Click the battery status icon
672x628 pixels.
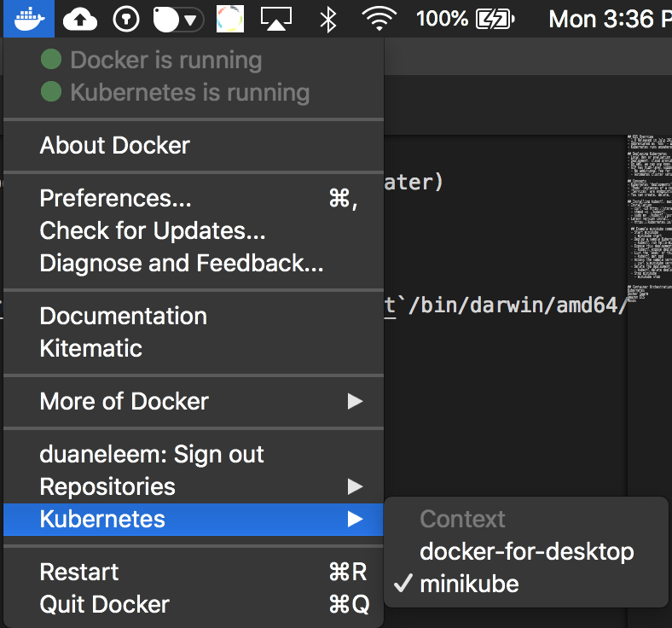coord(495,19)
